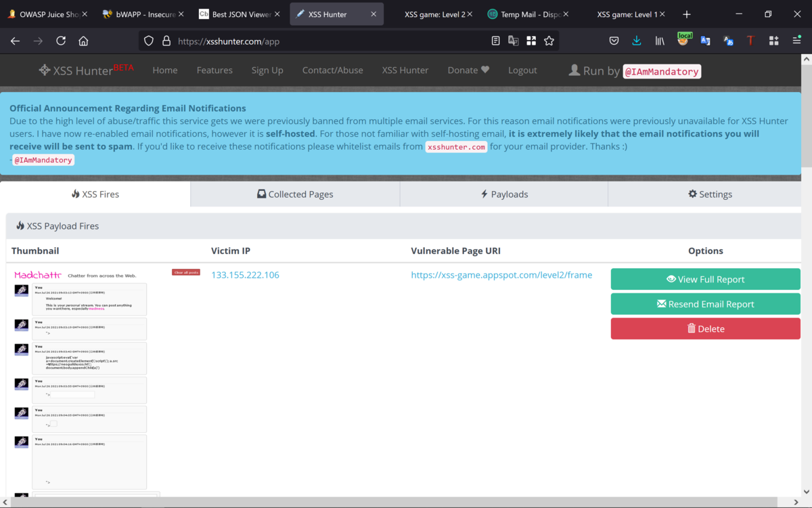Click the extension icon labeled local
Viewport: 812px width, 508px height.
click(x=683, y=39)
